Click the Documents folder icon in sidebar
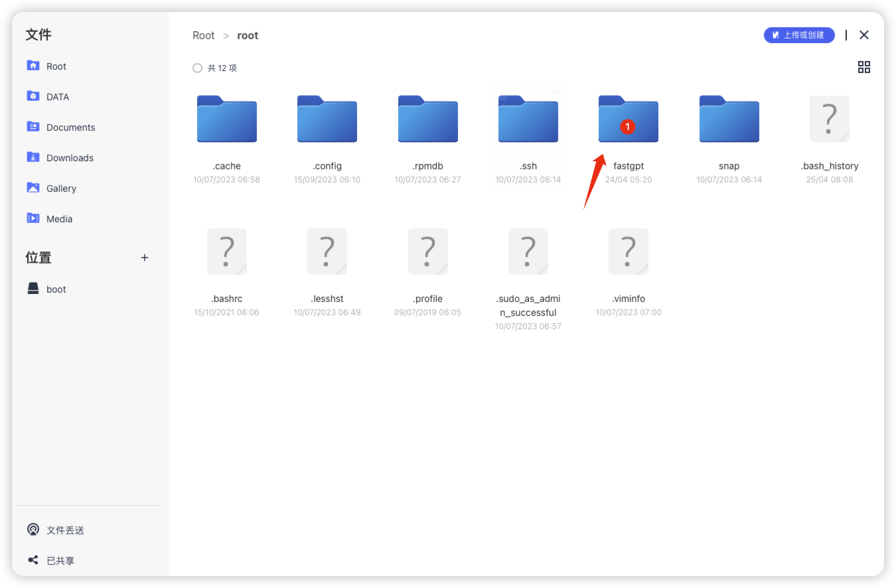Screen dimensions: 896x588 click(x=33, y=126)
